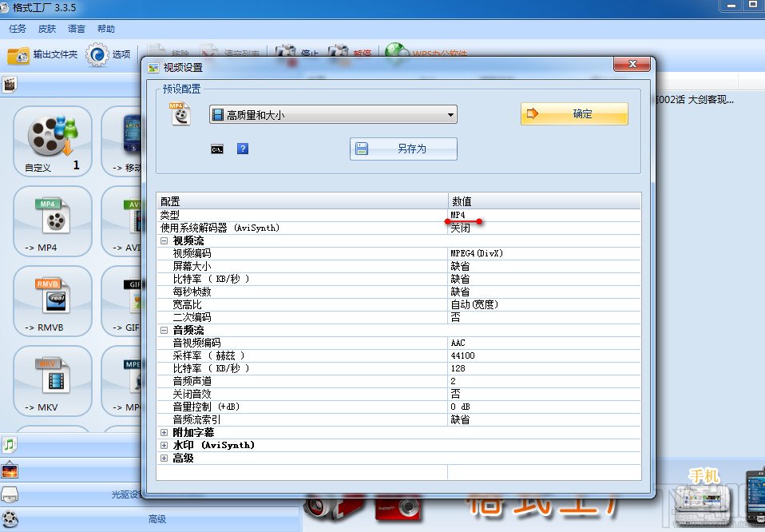
Task: Expand the 高级 section in settings
Action: point(164,458)
